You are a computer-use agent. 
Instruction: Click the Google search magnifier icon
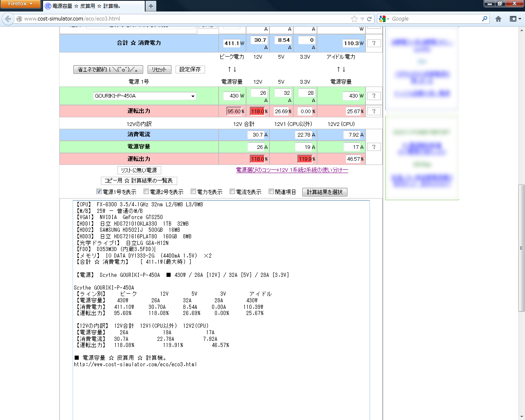point(485,18)
